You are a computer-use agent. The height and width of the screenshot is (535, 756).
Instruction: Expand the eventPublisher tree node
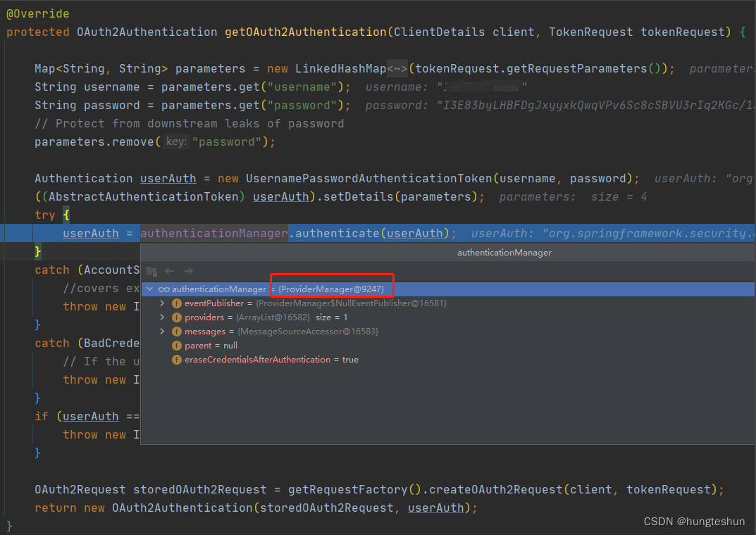coord(161,303)
